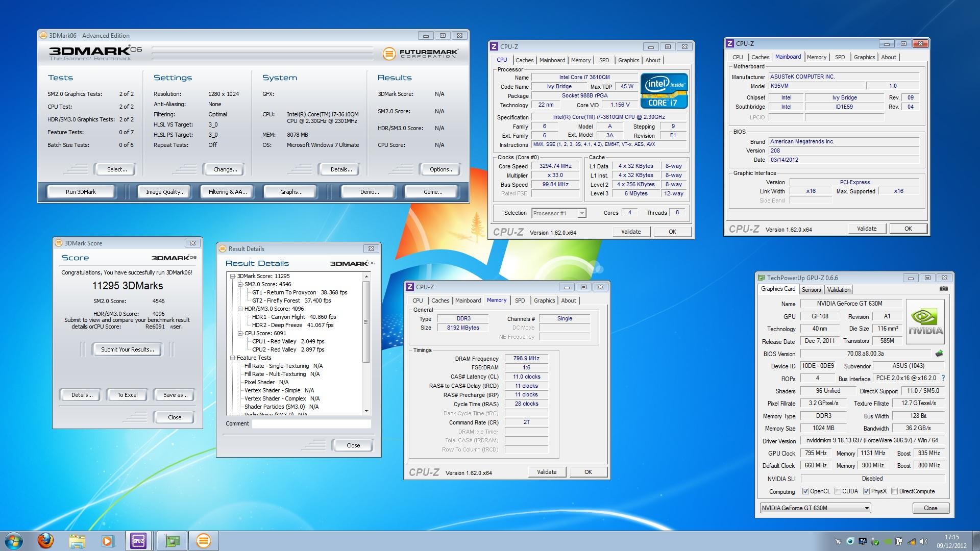Collapse the Feature Tests tree node

click(233, 358)
